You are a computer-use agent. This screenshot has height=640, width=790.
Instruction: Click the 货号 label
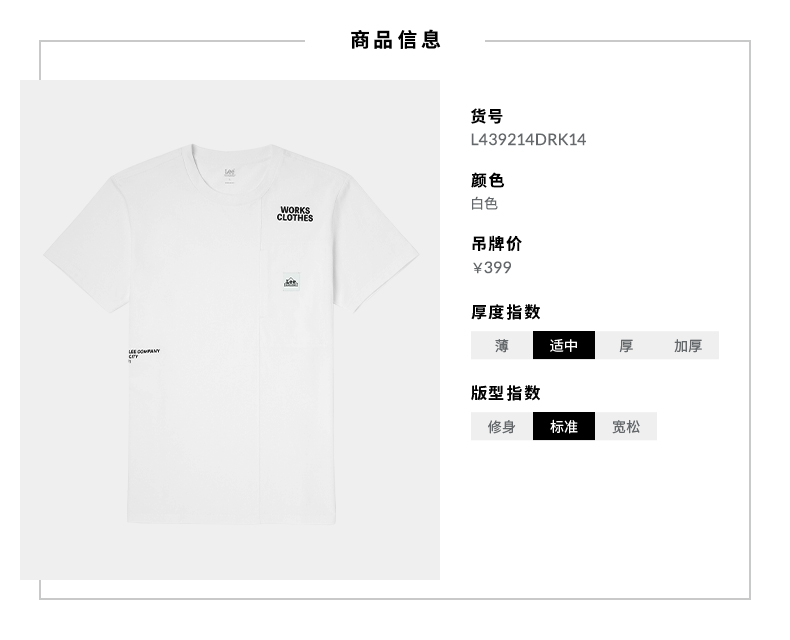pos(487,116)
